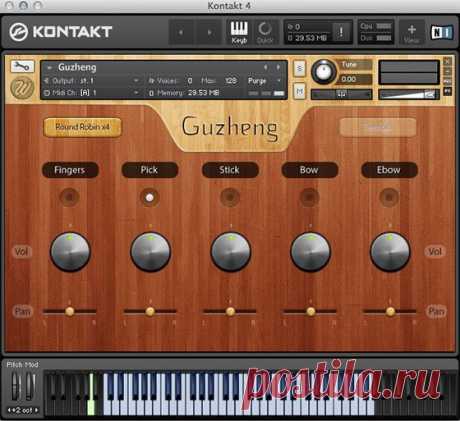Click the pitch bend wheel
Viewport: 460px width, 421px height.
pos(16,387)
